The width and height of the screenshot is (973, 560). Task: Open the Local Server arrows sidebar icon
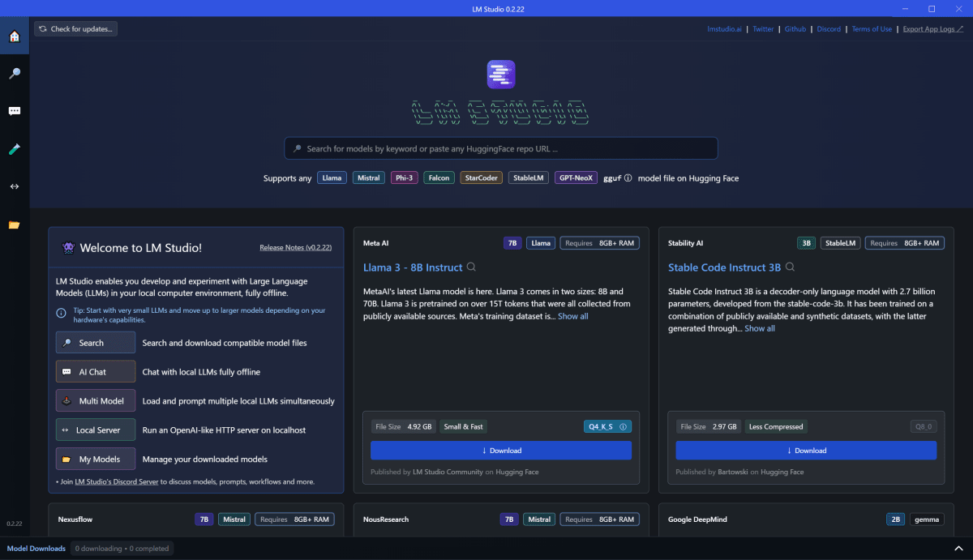(x=14, y=186)
